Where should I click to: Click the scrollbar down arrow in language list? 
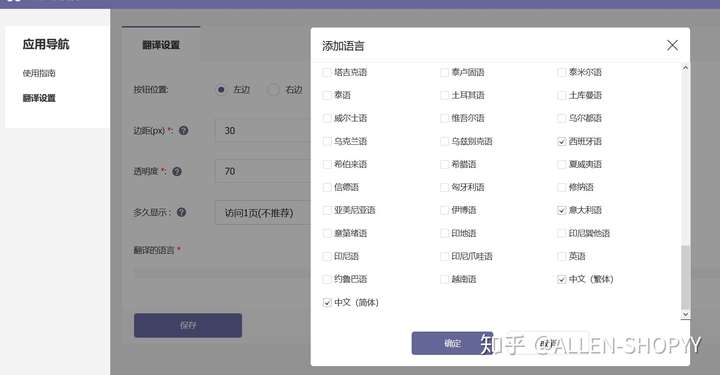685,314
